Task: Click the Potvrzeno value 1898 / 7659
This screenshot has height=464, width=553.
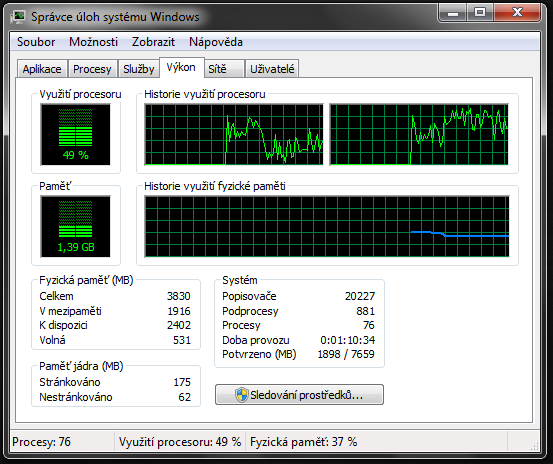Action: tap(346, 354)
